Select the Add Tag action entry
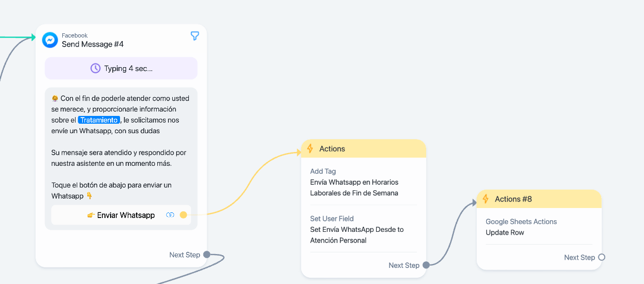 [x=363, y=182]
